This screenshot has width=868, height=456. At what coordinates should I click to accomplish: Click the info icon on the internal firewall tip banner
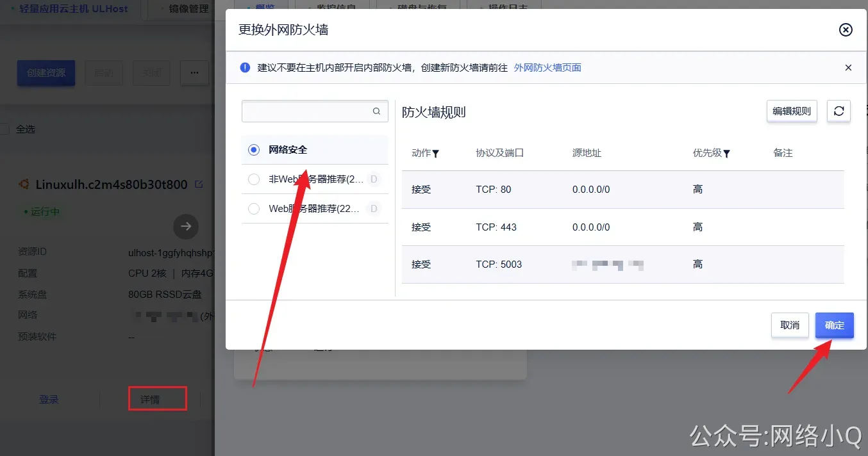[244, 67]
